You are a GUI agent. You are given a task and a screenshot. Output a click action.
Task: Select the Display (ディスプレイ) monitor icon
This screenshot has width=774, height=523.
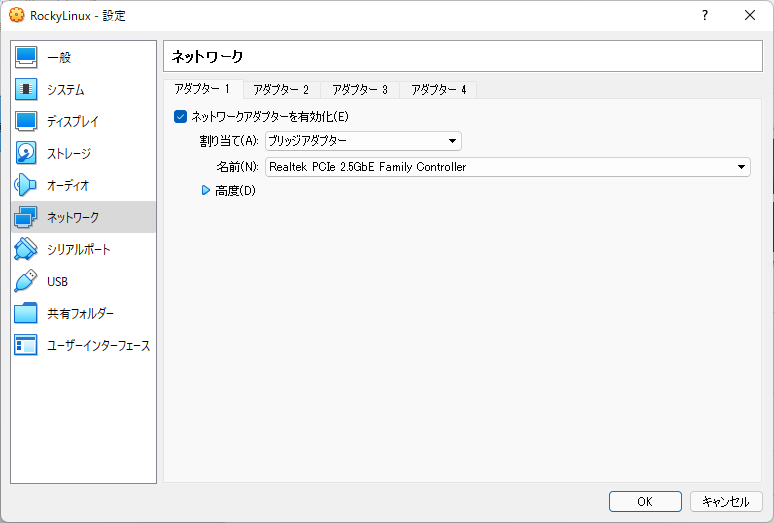click(x=26, y=122)
